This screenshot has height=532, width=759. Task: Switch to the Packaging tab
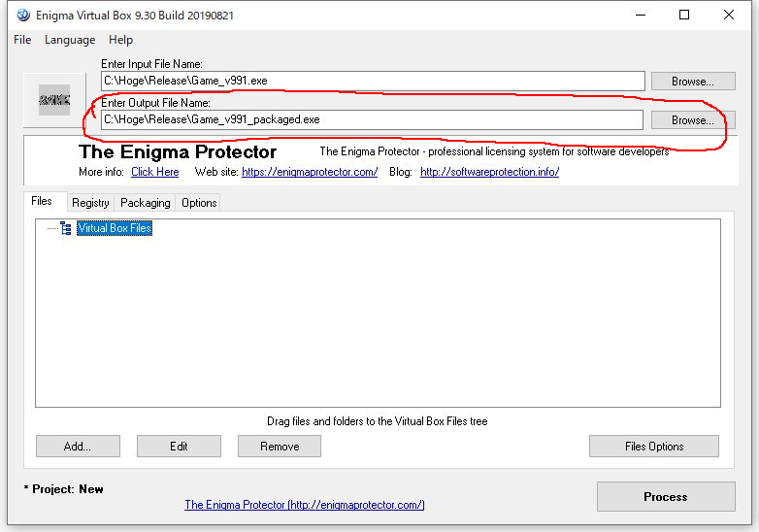[x=146, y=203]
